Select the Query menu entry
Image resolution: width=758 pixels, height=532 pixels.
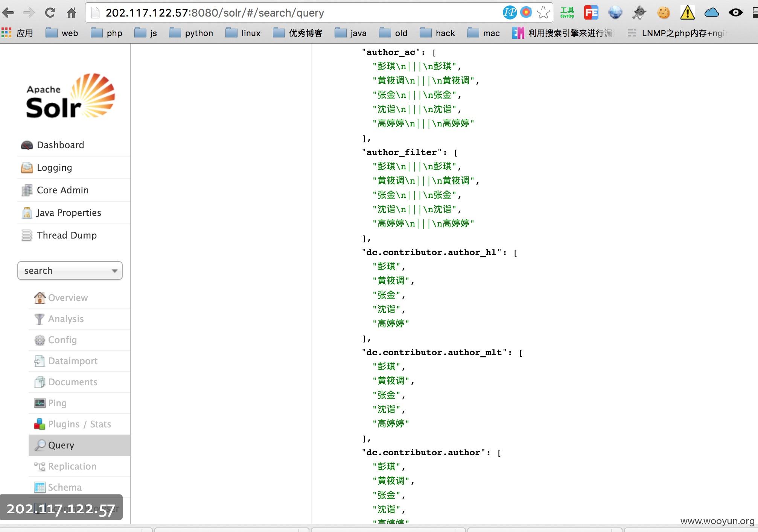pyautogui.click(x=79, y=445)
